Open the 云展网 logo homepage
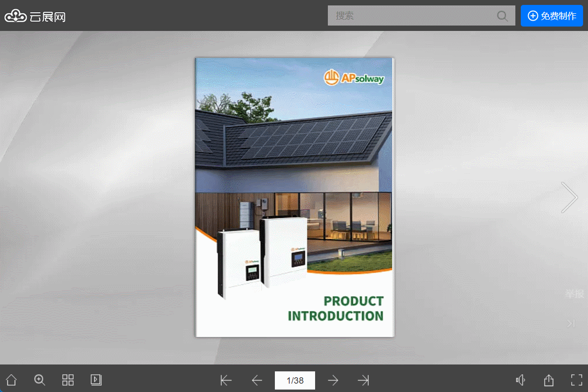The width and height of the screenshot is (588, 392). point(35,17)
